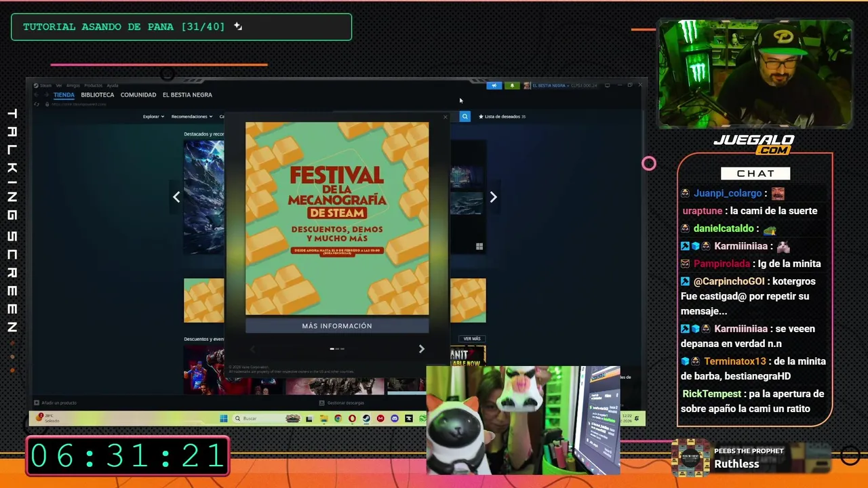The height and width of the screenshot is (488, 868).
Task: Expand the Recomendaciones dropdown
Action: point(192,117)
